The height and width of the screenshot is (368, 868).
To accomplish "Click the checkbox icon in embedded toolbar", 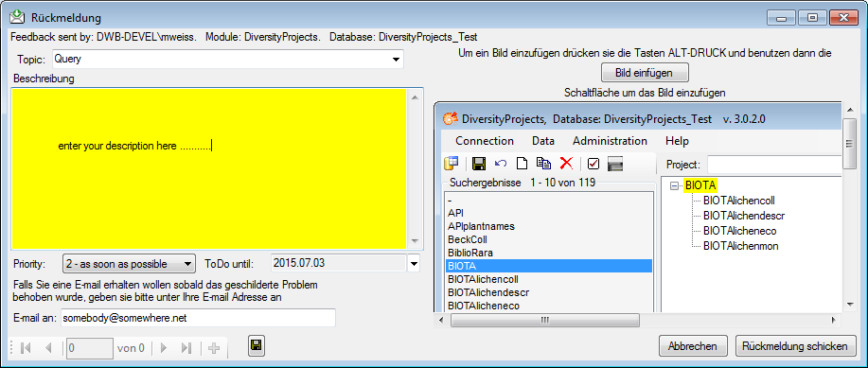I will coord(593,164).
